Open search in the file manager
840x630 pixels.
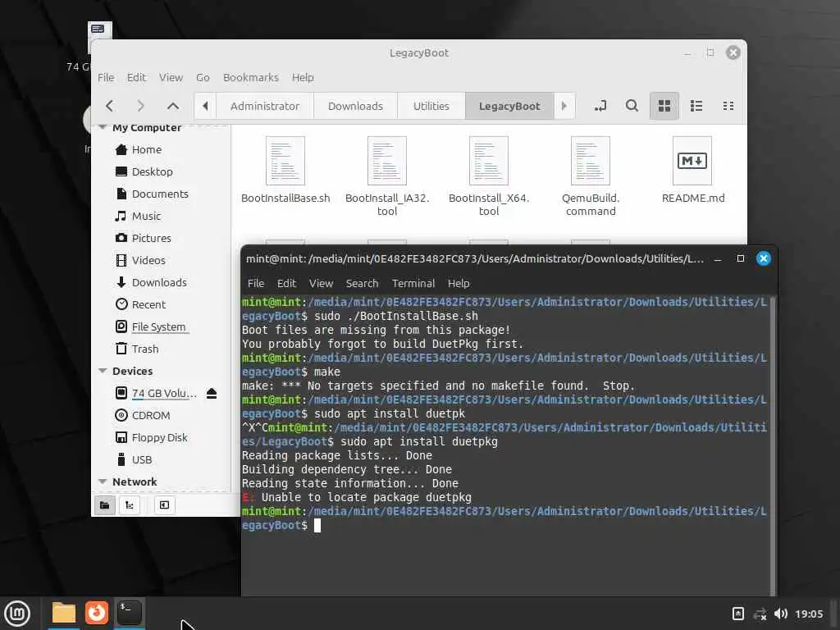click(632, 106)
